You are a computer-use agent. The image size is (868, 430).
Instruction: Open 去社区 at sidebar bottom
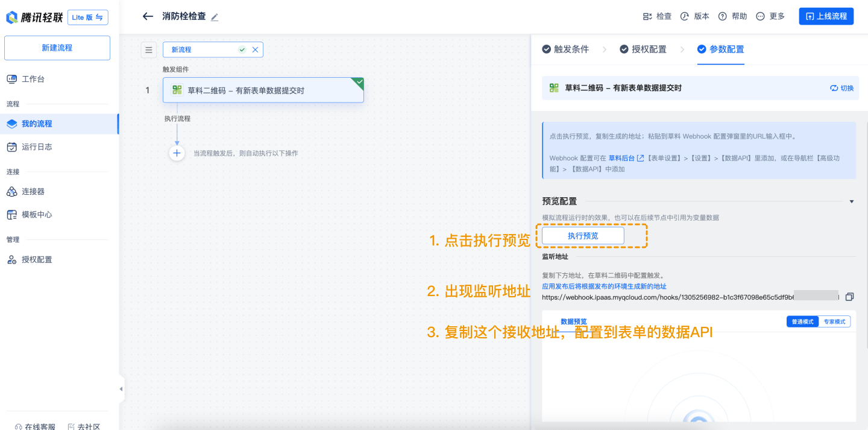click(x=83, y=426)
